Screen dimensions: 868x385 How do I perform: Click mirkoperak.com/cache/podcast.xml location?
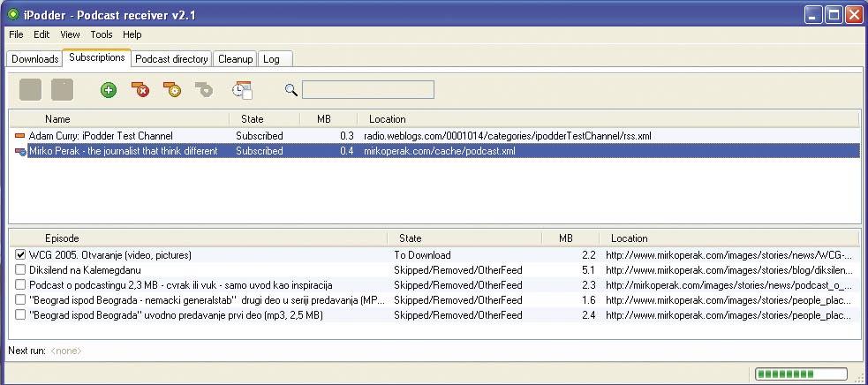point(440,151)
